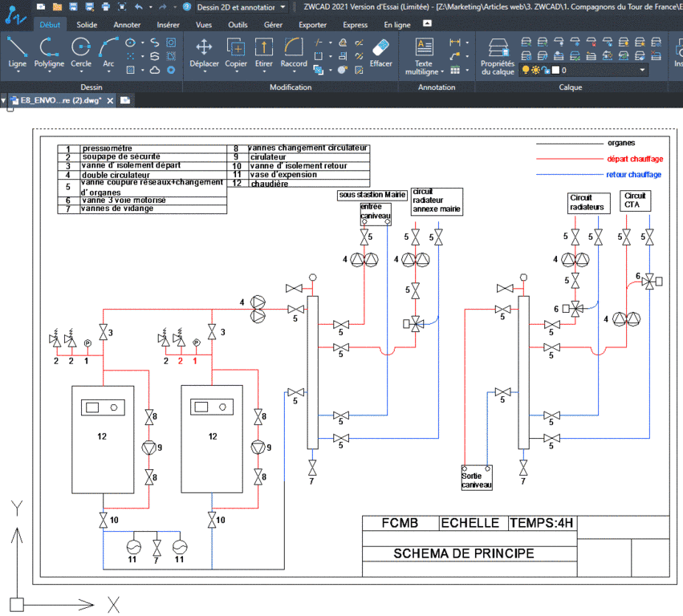Insert a table from Annotation panel
Viewport: 683px width, 616px height.
(455, 70)
